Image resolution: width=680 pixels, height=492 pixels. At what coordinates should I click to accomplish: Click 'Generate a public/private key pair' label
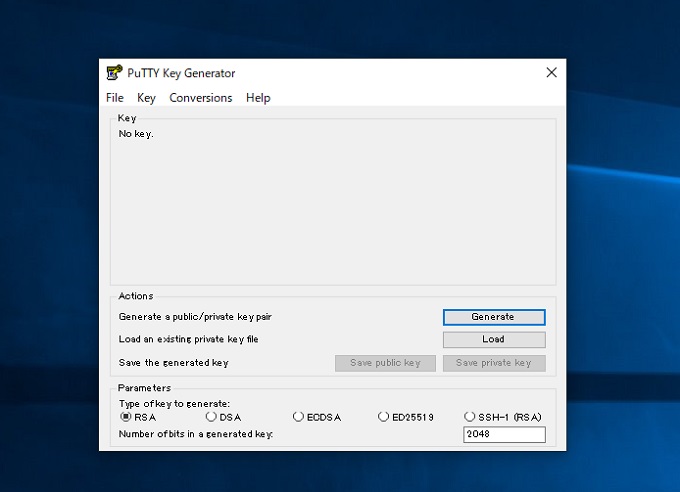point(195,317)
